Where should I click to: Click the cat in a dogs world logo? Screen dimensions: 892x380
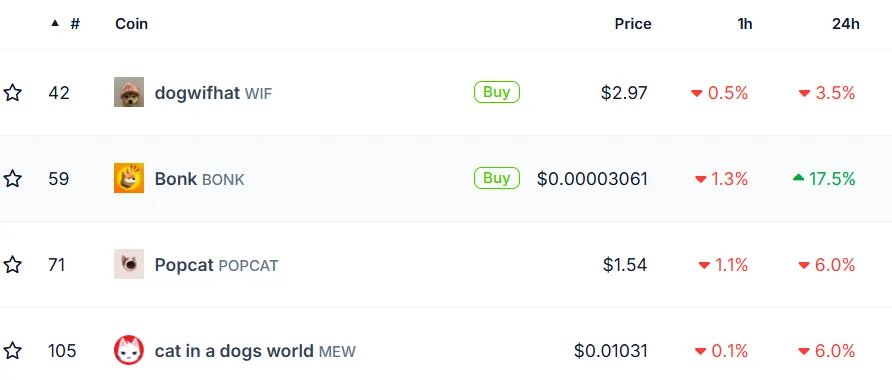point(129,350)
